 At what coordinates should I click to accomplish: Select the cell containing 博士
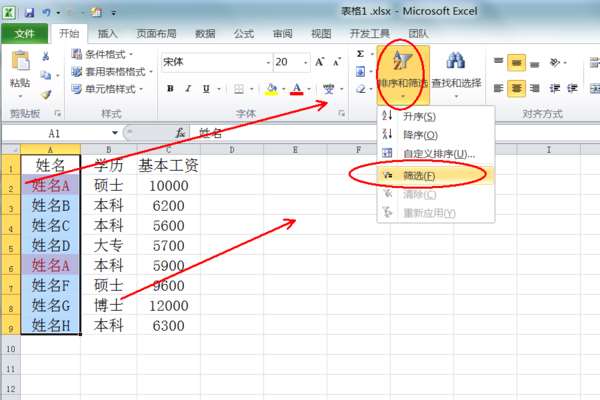[x=109, y=305]
